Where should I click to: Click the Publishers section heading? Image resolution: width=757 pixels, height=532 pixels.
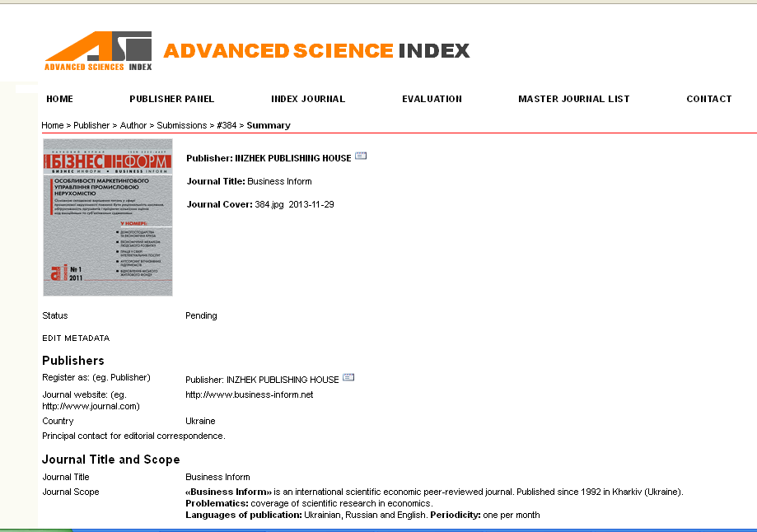[73, 361]
